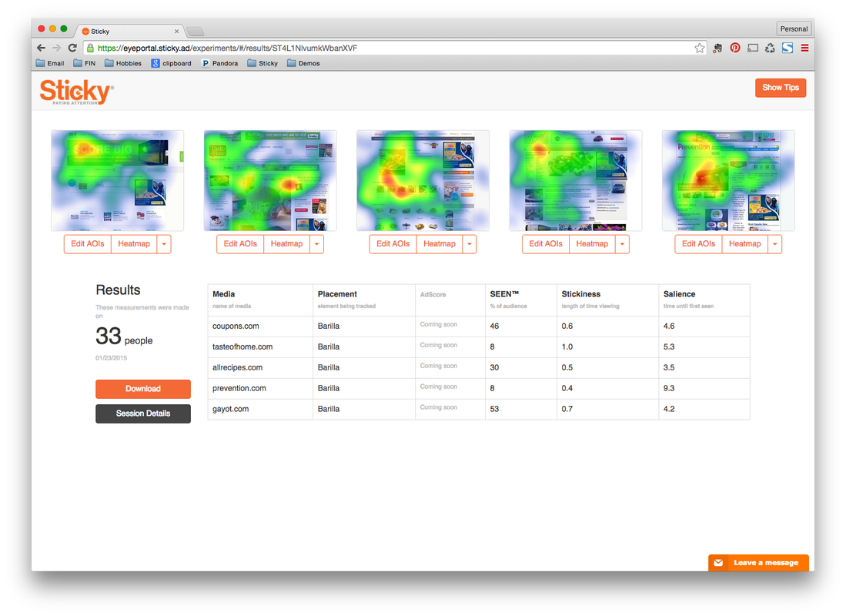Reload the page with the refresh icon
Screen dimensions: 846x616
(72, 48)
